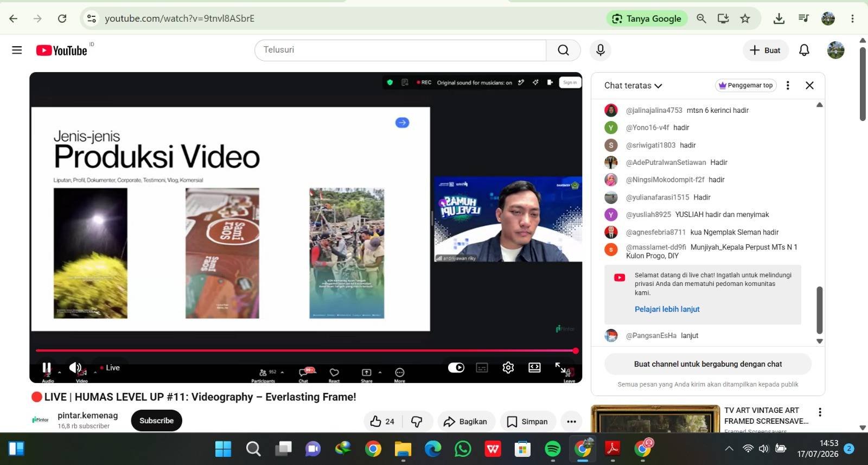The image size is (868, 465).
Task: Open live chat more options menu
Action: click(788, 85)
